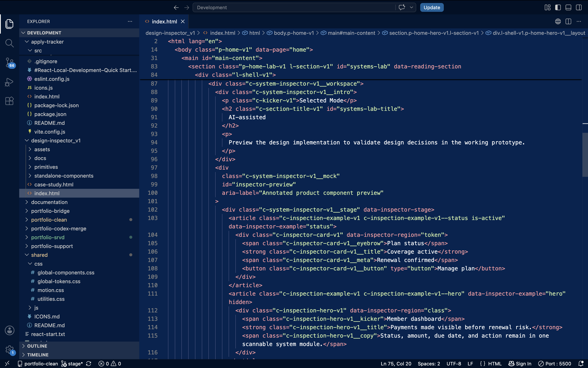Image resolution: width=588 pixels, height=368 pixels.
Task: Open the Explorer view in activity bar
Action: (x=9, y=24)
